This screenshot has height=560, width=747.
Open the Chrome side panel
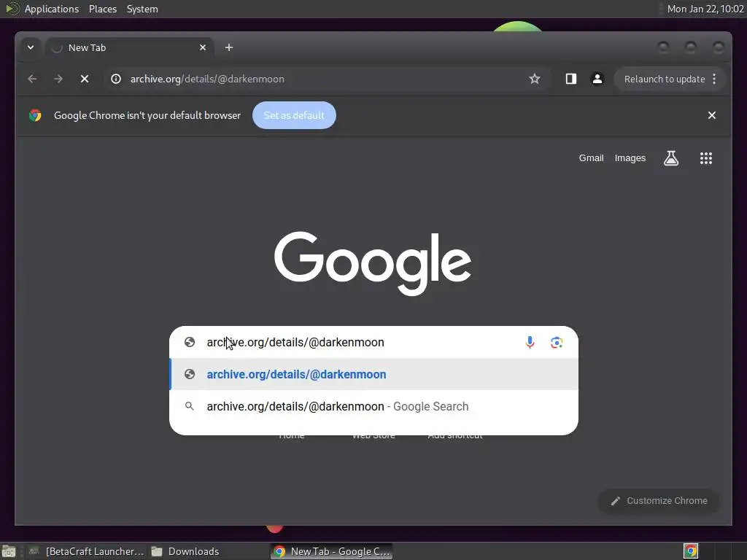tap(570, 79)
